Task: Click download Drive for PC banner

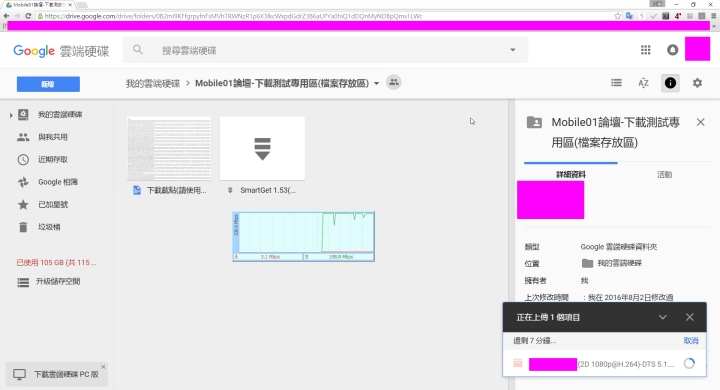Action: click(56, 374)
